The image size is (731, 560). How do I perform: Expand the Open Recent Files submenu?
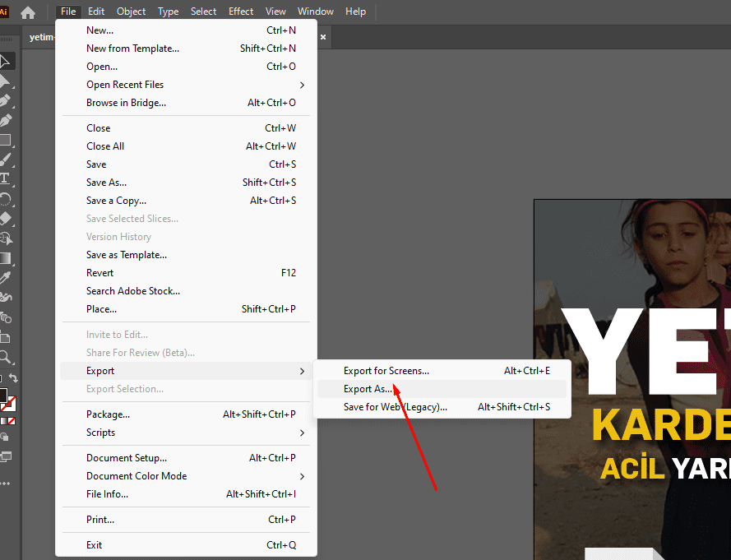click(186, 85)
